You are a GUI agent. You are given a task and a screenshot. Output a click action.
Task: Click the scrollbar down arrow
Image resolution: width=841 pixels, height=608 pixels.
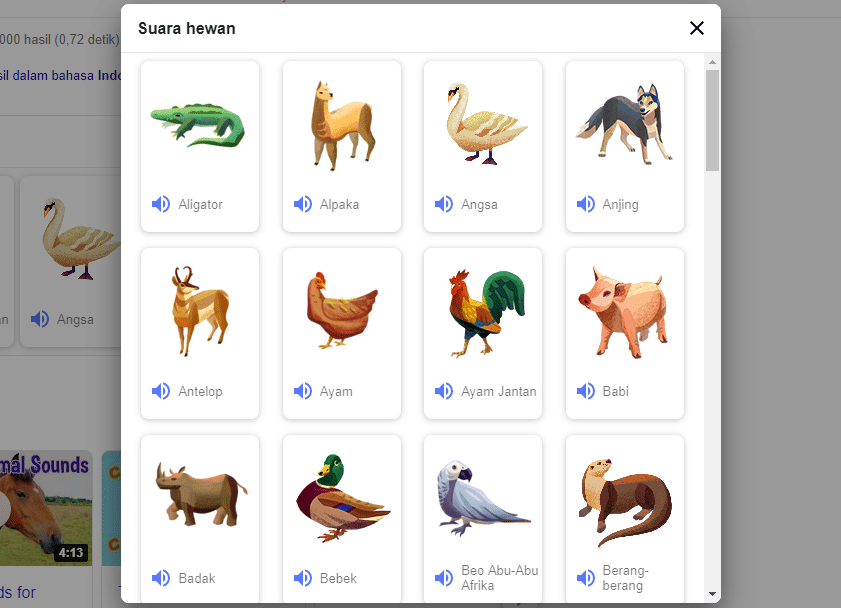pyautogui.click(x=712, y=594)
